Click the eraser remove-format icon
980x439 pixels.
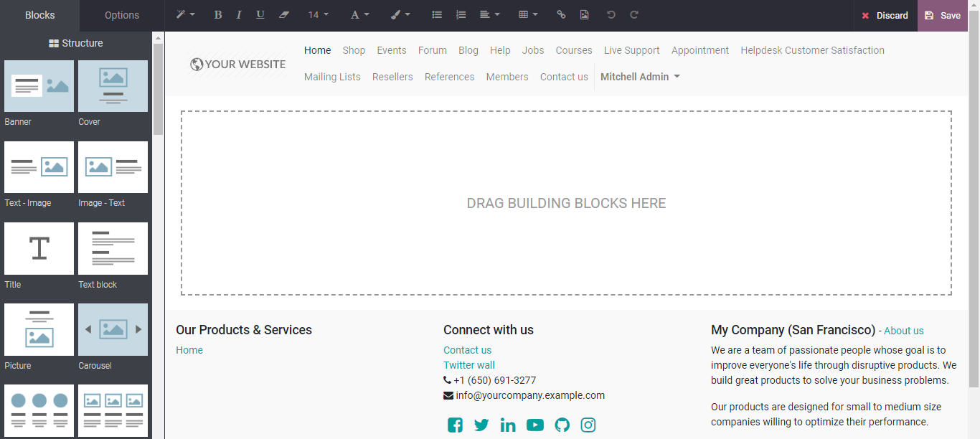click(284, 15)
